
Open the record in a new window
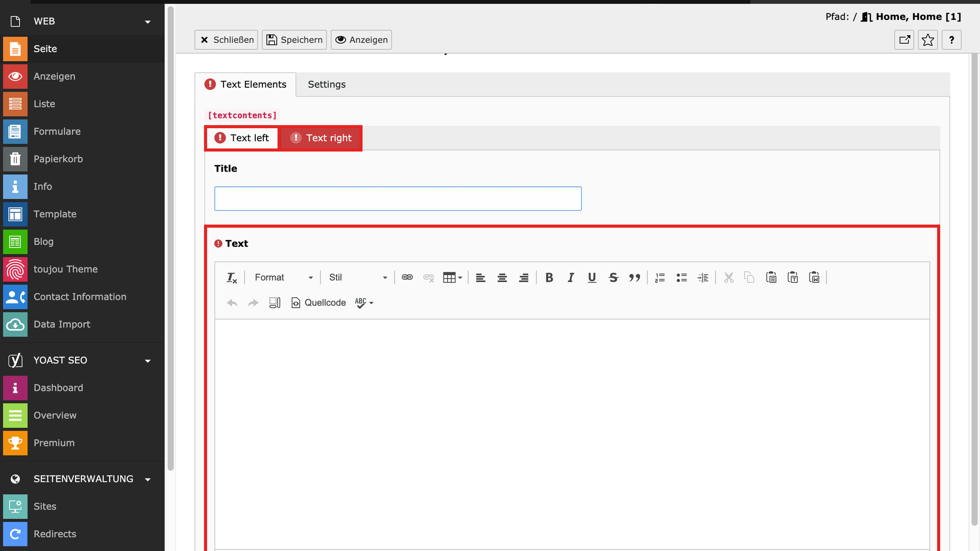904,40
